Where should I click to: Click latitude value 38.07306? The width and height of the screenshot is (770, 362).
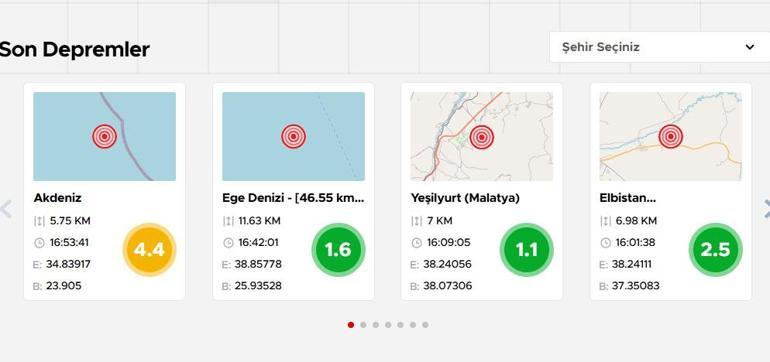(447, 286)
